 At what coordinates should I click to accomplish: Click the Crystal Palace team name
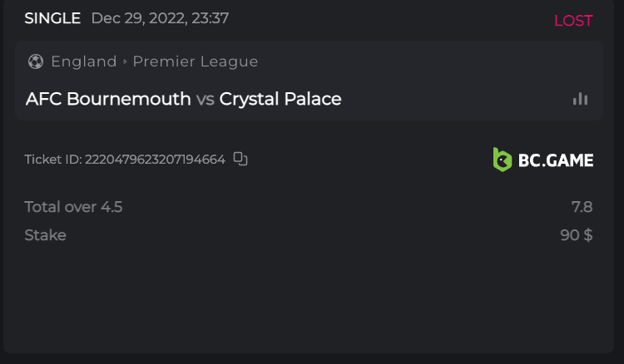[280, 99]
